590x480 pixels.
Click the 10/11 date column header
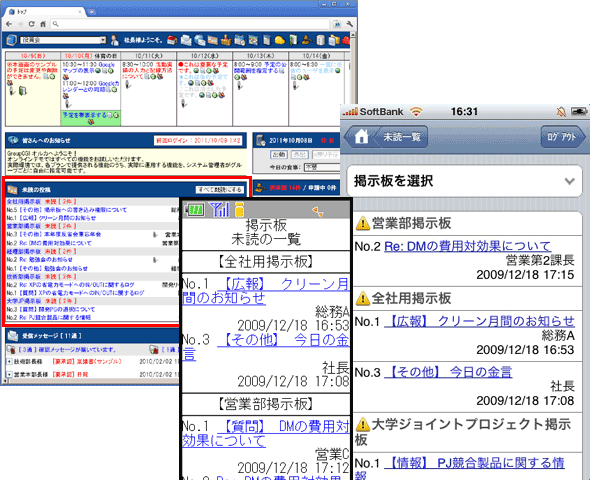148,56
